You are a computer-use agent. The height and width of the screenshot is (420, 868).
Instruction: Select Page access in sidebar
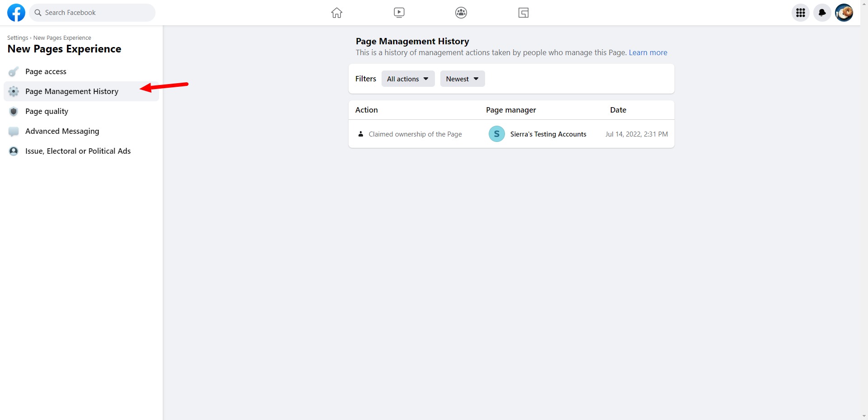46,71
